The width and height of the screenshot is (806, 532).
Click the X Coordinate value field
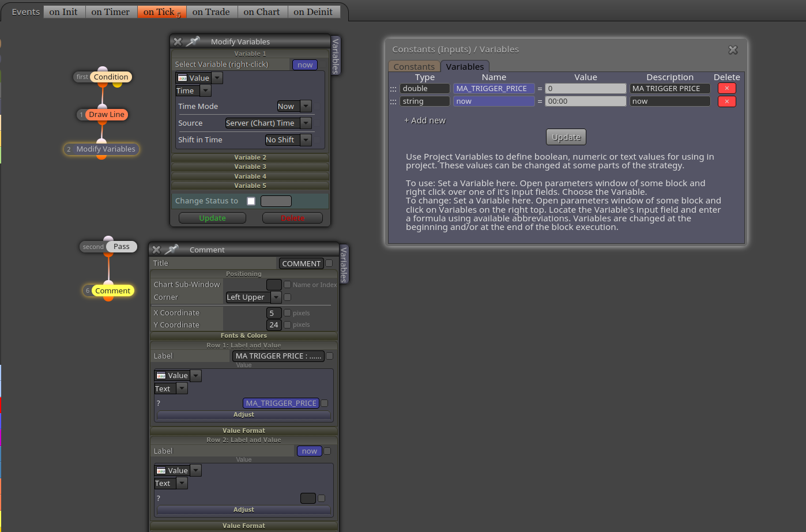pos(274,313)
